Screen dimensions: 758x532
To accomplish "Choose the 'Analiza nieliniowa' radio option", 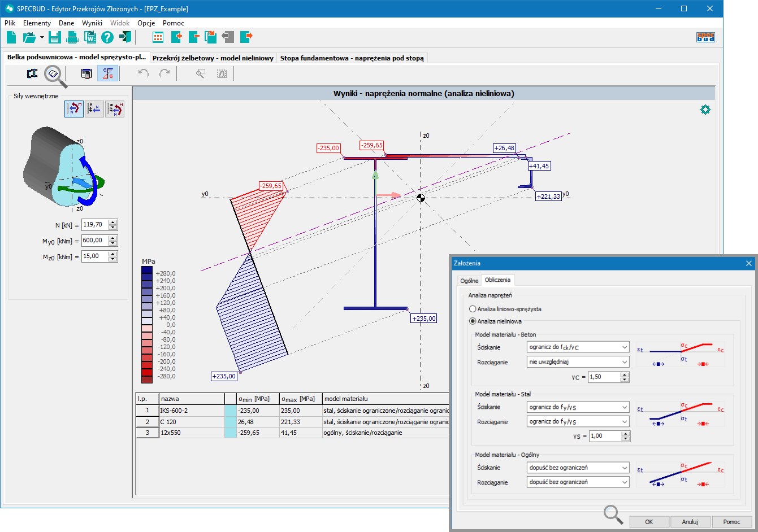I will coord(473,321).
